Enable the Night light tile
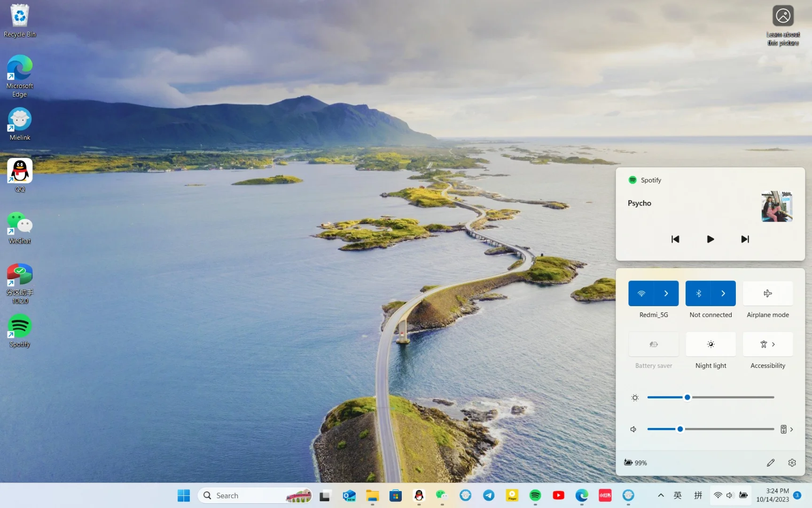Screen dimensions: 812x508 click(711, 344)
